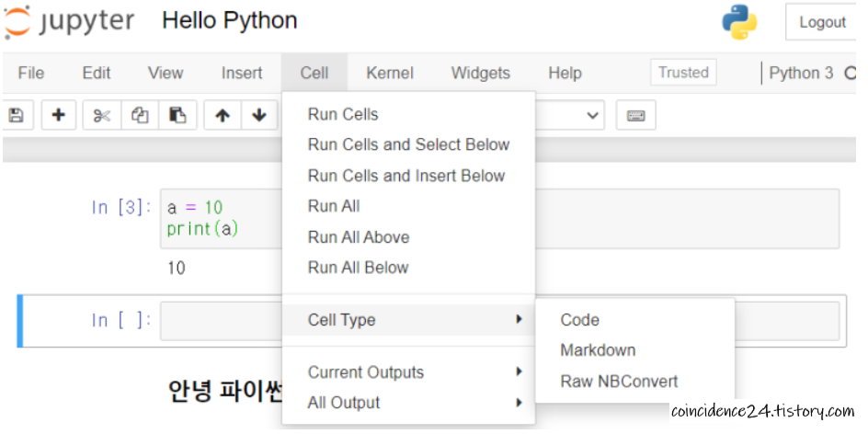
Task: Click the Python logo icon
Action: tap(739, 22)
